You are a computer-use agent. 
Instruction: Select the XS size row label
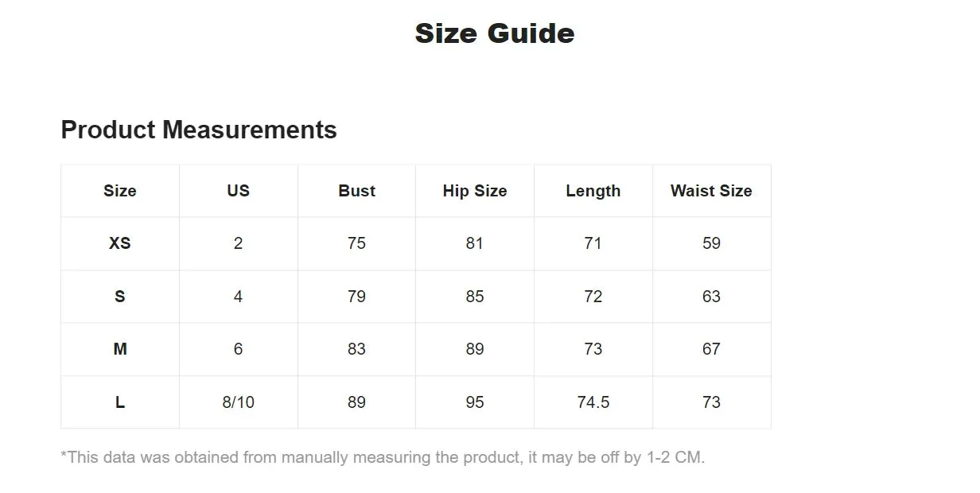click(120, 243)
